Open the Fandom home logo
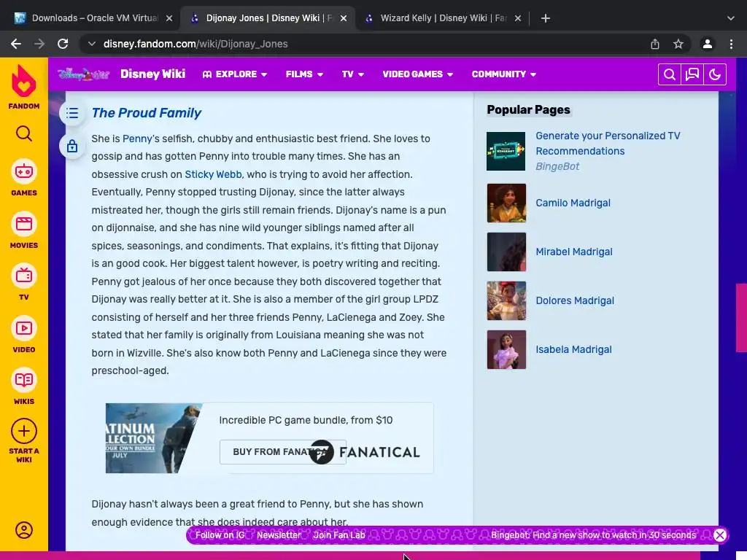The height and width of the screenshot is (560, 747). [x=24, y=86]
